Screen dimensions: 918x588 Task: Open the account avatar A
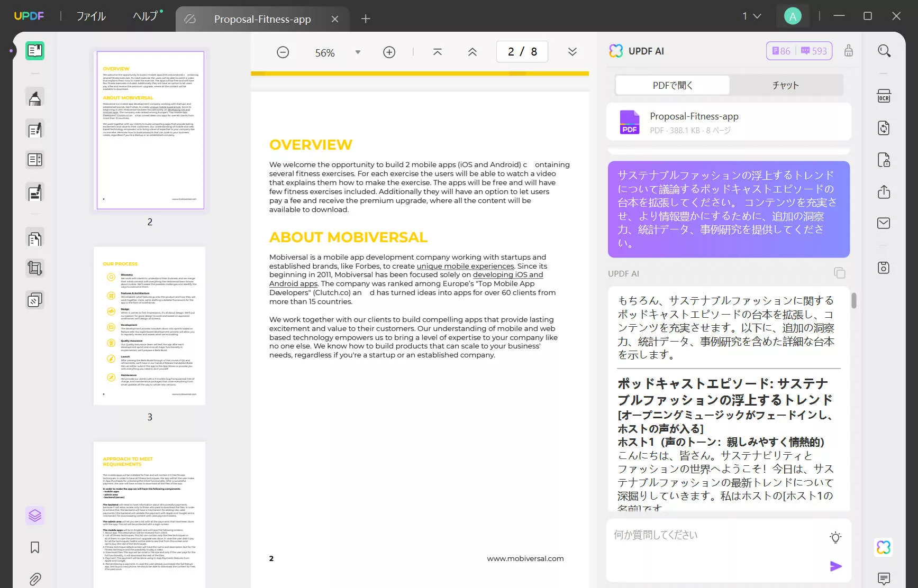[x=793, y=16]
